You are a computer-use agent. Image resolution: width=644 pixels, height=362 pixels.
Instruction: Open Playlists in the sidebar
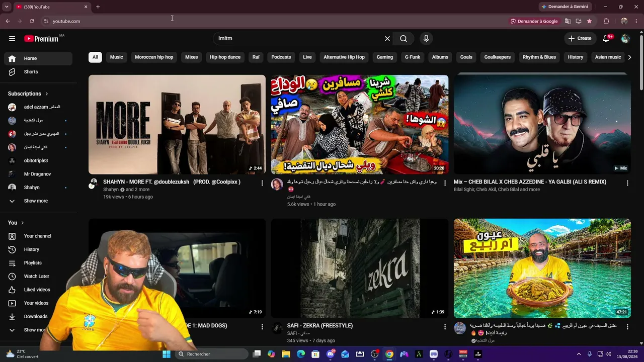click(38, 263)
